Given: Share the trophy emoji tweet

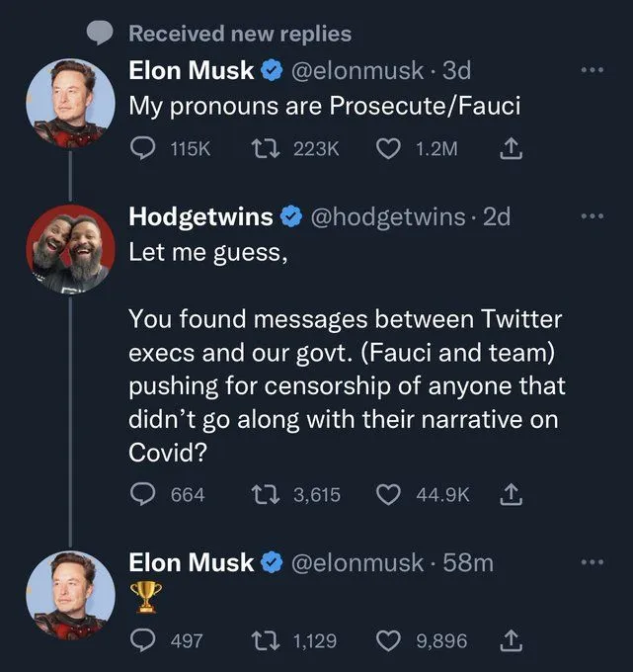Looking at the screenshot, I should tap(513, 640).
